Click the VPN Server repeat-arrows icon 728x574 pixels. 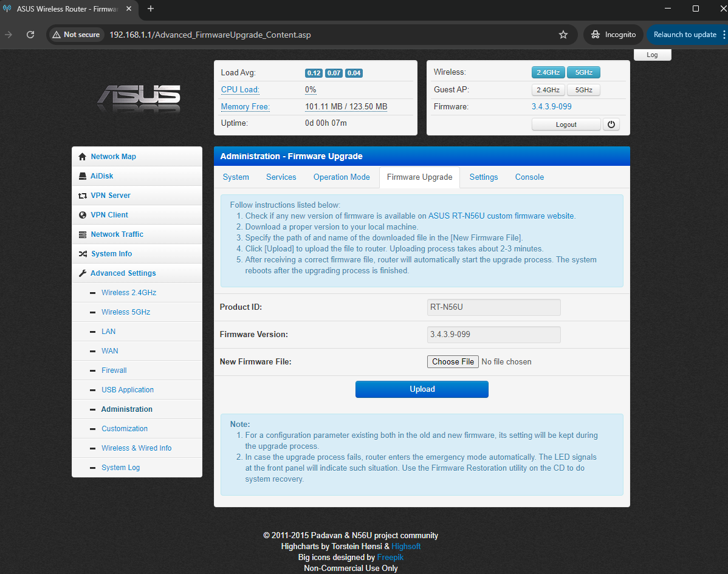click(x=82, y=195)
